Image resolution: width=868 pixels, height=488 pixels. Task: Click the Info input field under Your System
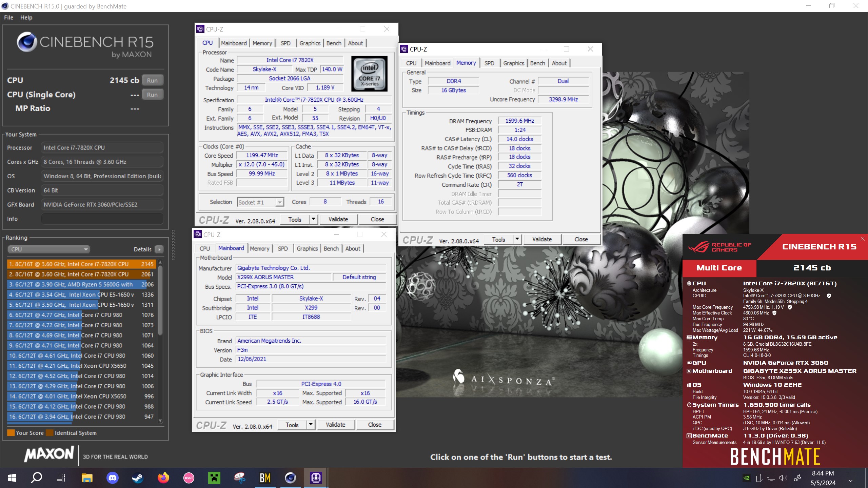click(x=102, y=219)
